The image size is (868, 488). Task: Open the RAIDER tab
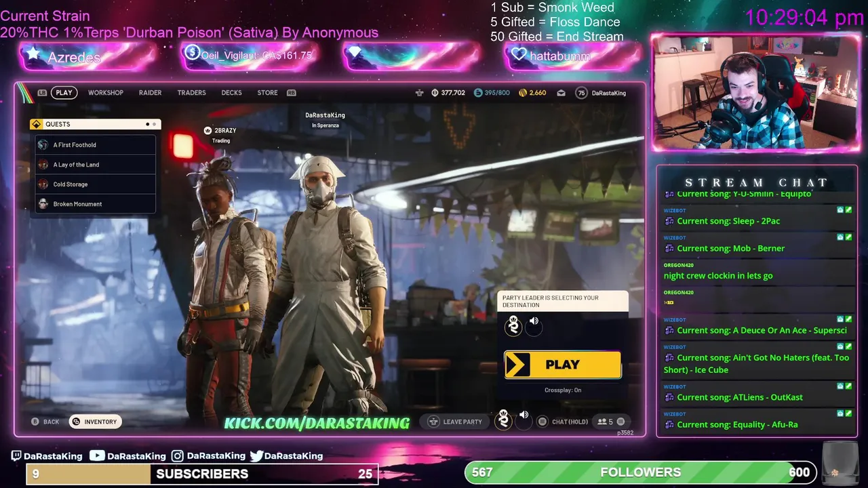[150, 93]
